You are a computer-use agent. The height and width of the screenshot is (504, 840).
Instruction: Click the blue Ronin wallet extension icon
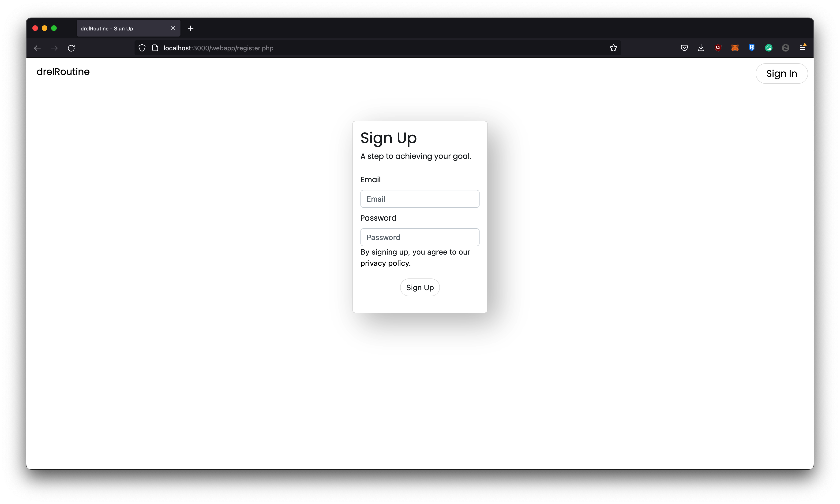(x=752, y=48)
